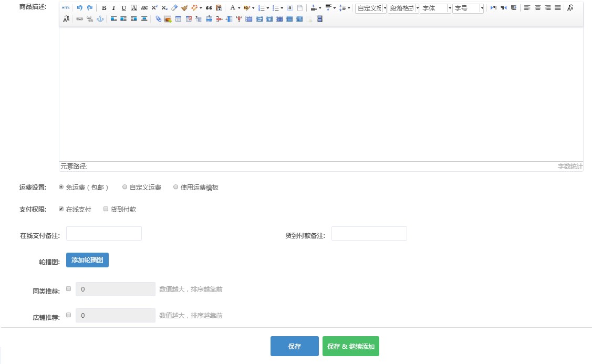Enable the 货到付款 checkbox
The image size is (592, 364).
point(106,209)
